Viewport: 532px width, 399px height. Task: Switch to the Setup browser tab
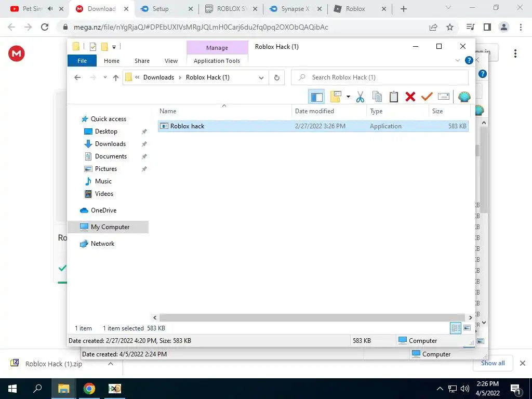[167, 9]
